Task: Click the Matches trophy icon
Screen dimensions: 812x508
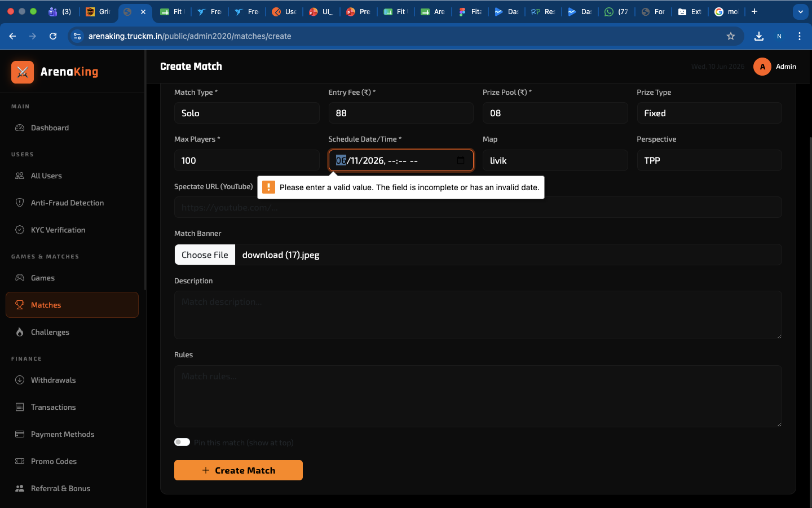Action: point(20,305)
